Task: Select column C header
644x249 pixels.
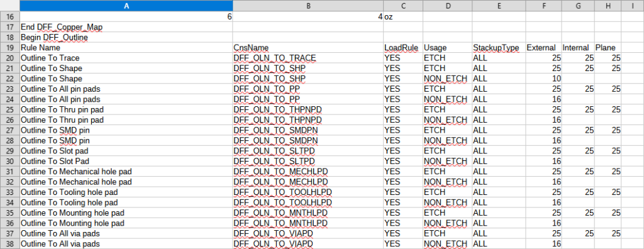Action: [403, 5]
